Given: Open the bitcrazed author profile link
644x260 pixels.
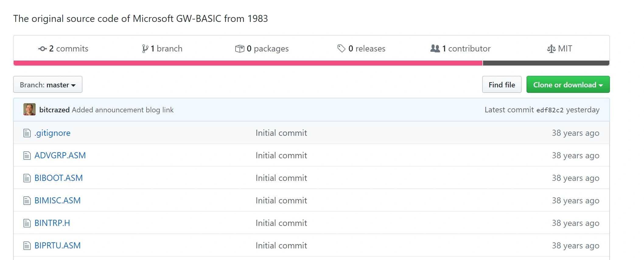Looking at the screenshot, I should pyautogui.click(x=54, y=110).
